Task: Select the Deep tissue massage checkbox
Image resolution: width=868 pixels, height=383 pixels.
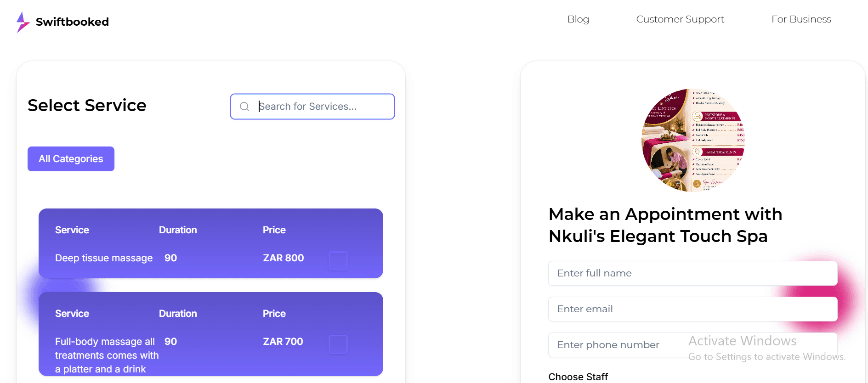Action: tap(338, 261)
